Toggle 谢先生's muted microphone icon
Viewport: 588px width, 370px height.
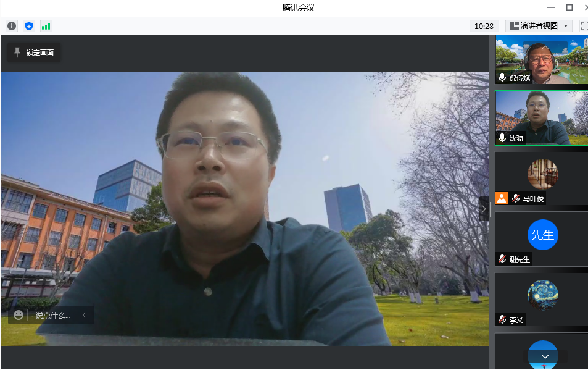[503, 259]
